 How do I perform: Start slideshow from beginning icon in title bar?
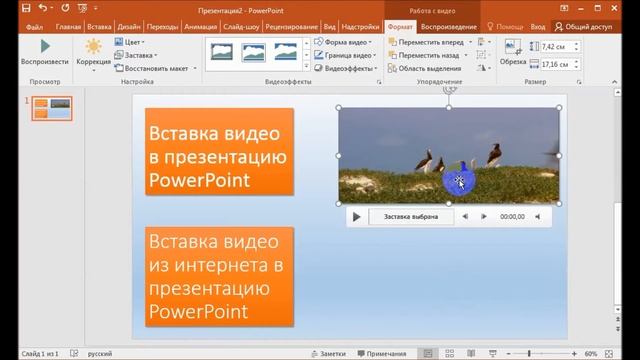click(82, 8)
